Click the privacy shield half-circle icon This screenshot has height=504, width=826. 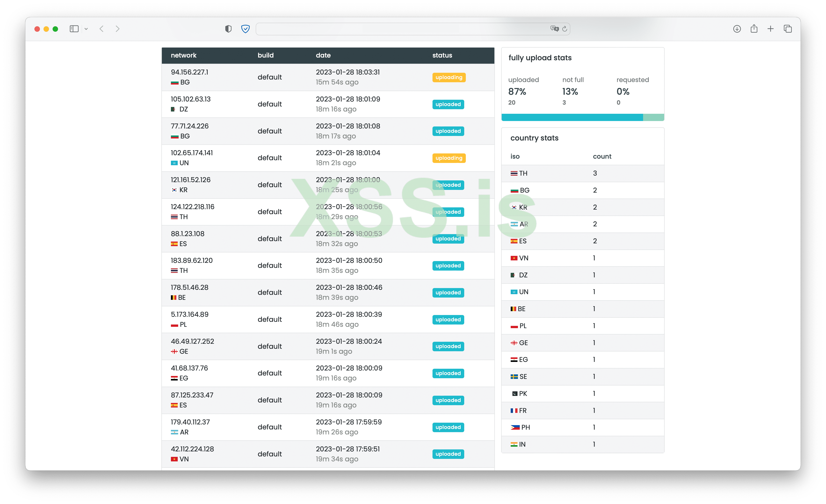[x=228, y=29]
